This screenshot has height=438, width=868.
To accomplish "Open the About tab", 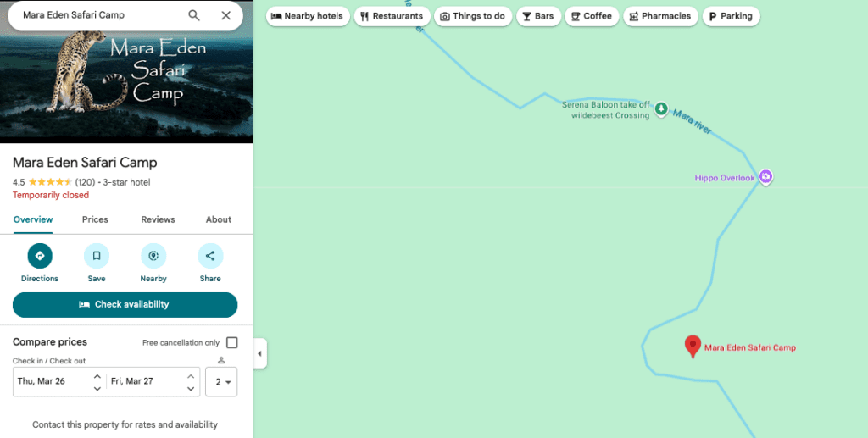I will pos(219,219).
